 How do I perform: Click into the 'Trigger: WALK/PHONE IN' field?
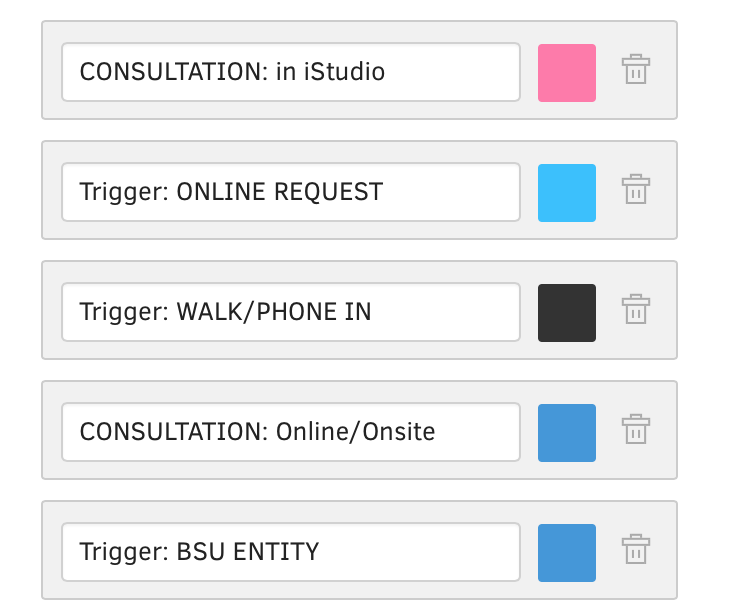click(x=290, y=312)
